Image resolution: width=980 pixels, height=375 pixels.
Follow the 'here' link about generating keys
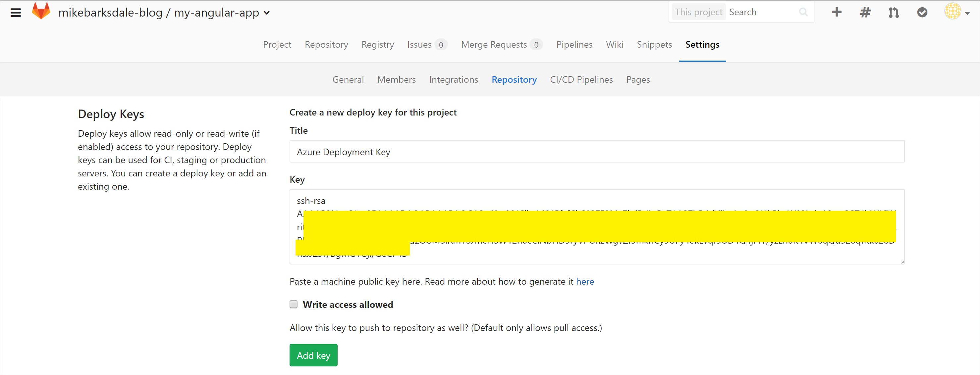point(585,281)
